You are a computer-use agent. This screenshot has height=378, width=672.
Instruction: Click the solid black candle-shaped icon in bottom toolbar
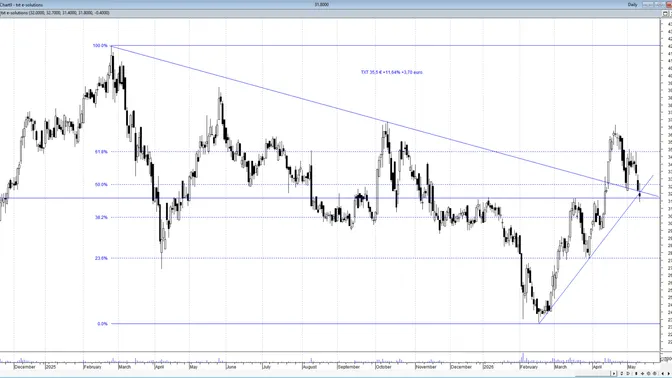(636, 374)
